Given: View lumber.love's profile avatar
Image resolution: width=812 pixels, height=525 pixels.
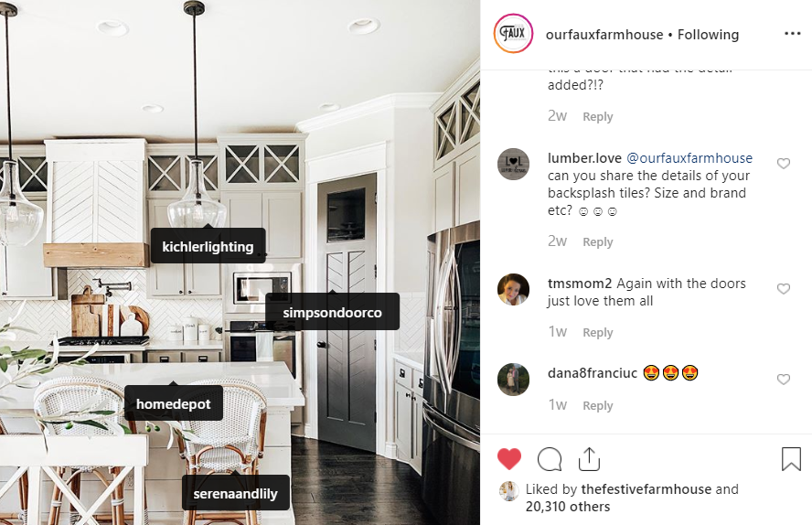Looking at the screenshot, I should [x=513, y=164].
